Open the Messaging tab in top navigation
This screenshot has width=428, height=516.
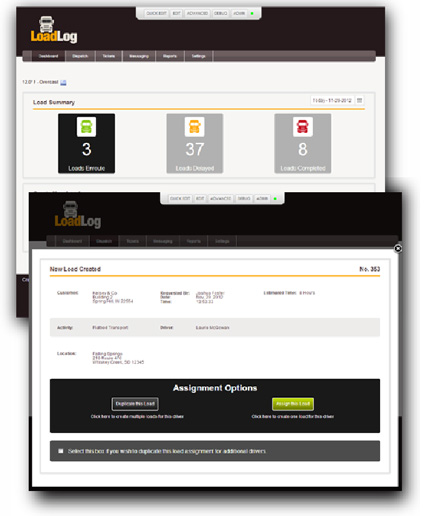click(x=139, y=56)
